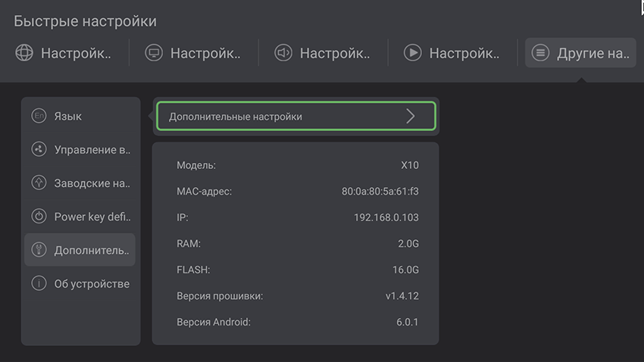Click the info icon beside Об устройстве

tap(39, 283)
